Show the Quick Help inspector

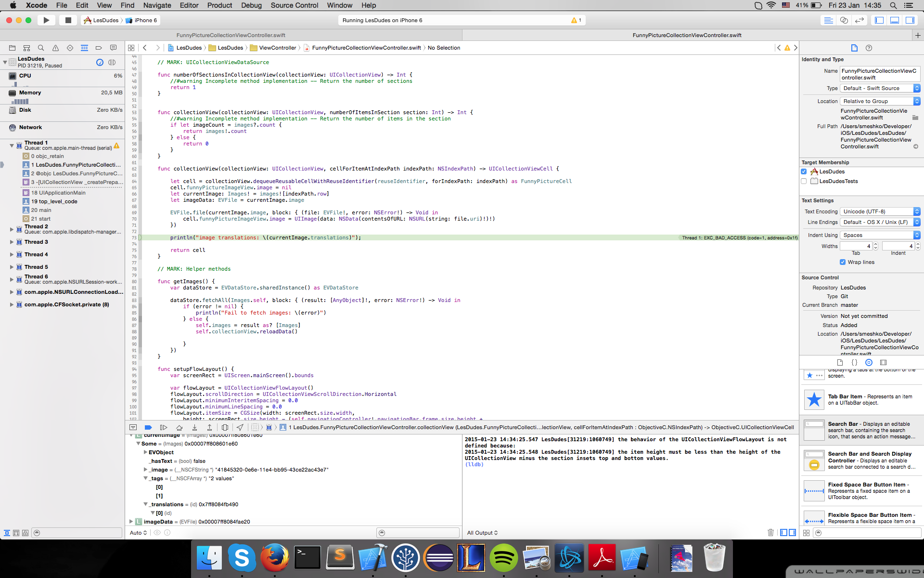(869, 48)
